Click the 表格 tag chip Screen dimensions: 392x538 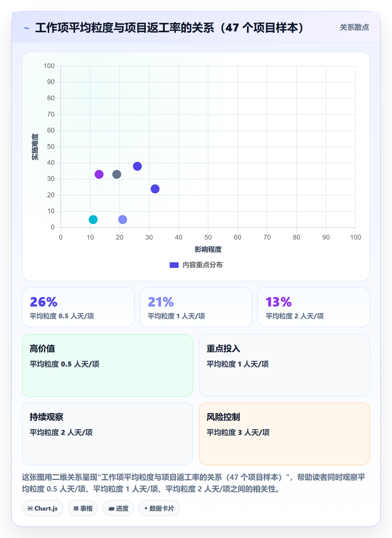(x=83, y=508)
